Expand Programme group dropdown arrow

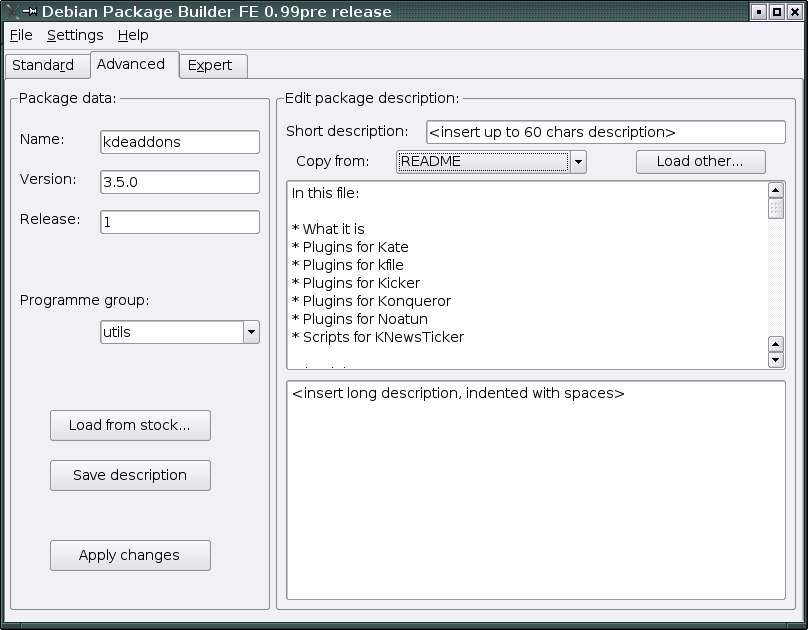[x=251, y=332]
